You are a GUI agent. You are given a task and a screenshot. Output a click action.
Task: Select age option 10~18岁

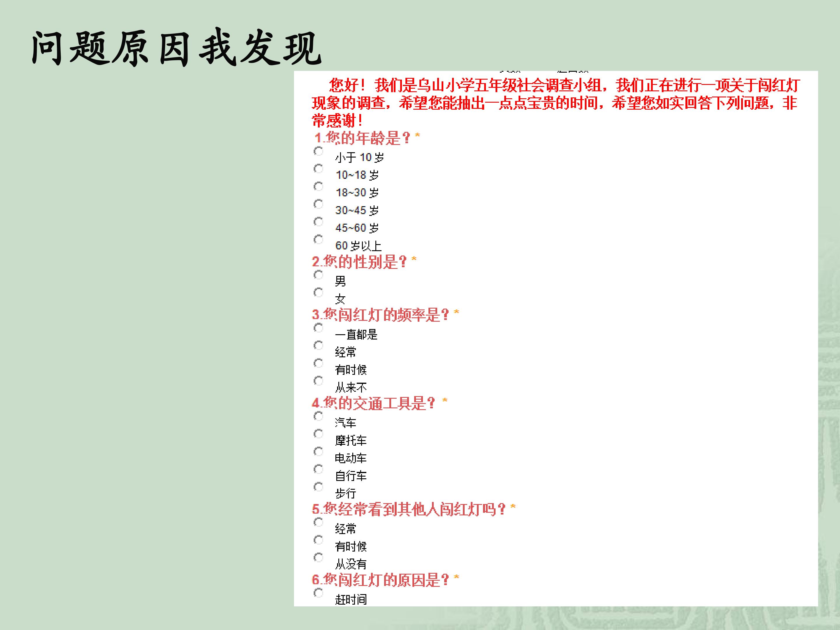click(x=318, y=169)
